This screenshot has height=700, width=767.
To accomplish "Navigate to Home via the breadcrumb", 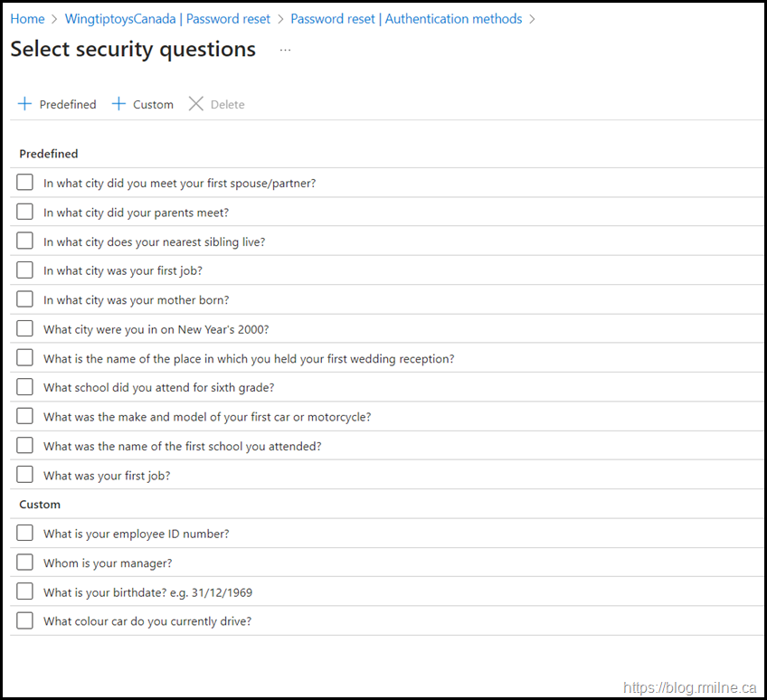I will coord(27,18).
